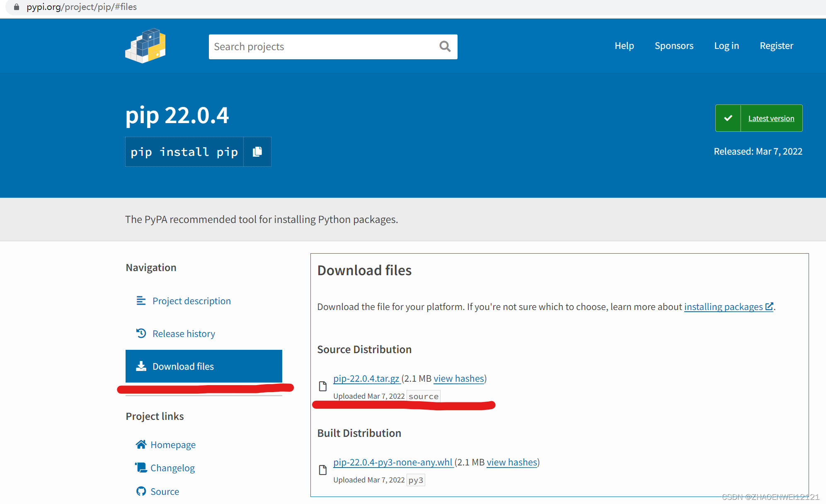Viewport: 826px width, 504px height.
Task: Click the PyPI logo in header
Action: [x=145, y=46]
